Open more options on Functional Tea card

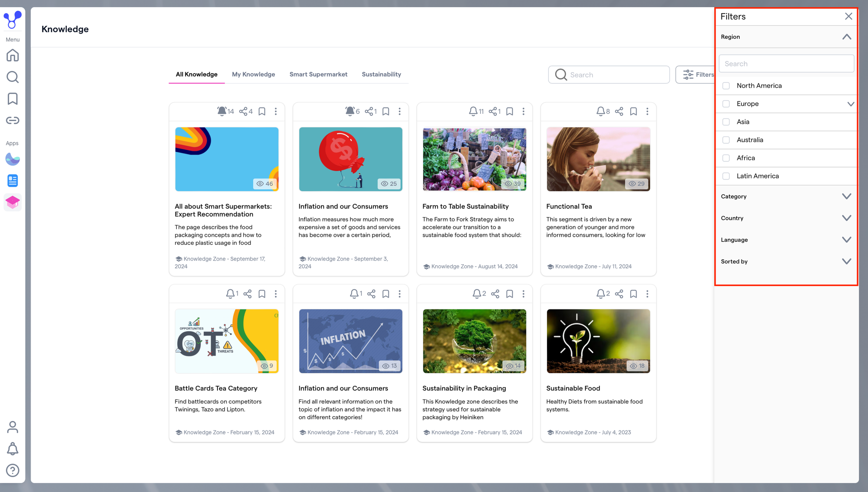click(x=647, y=111)
